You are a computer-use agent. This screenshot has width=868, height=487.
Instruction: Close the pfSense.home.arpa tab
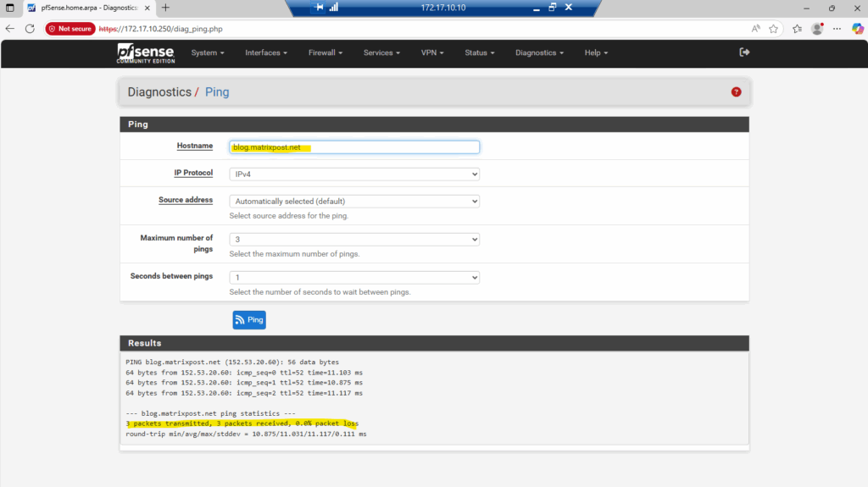click(147, 8)
